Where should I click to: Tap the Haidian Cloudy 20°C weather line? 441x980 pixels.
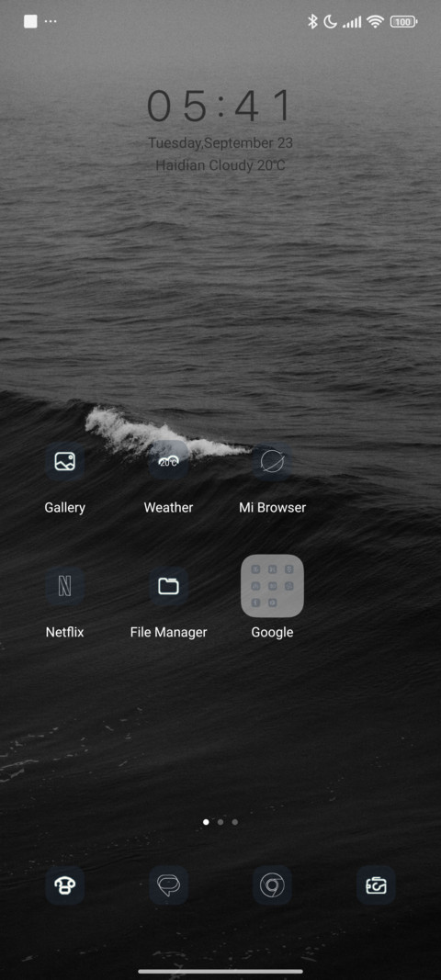click(220, 165)
